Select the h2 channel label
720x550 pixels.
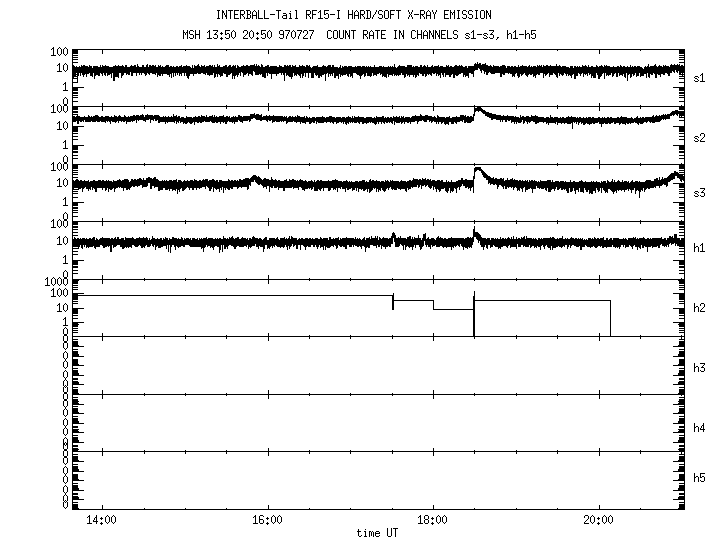699,308
